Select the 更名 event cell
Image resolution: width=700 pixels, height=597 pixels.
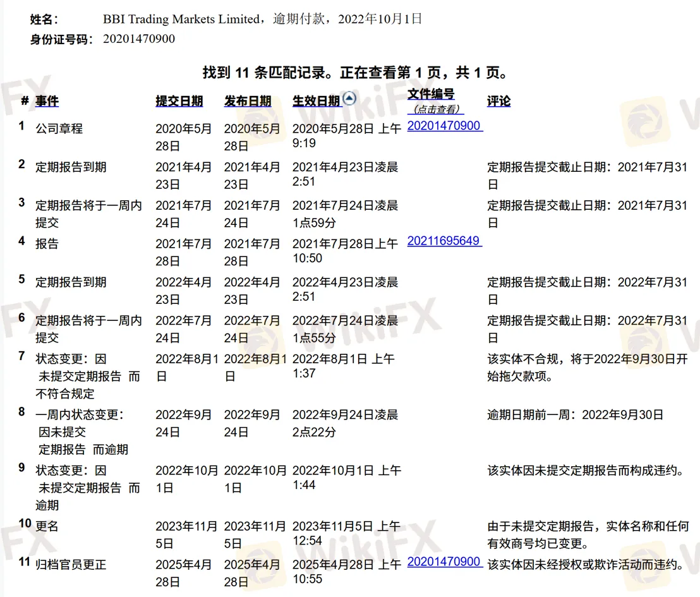pyautogui.click(x=47, y=526)
